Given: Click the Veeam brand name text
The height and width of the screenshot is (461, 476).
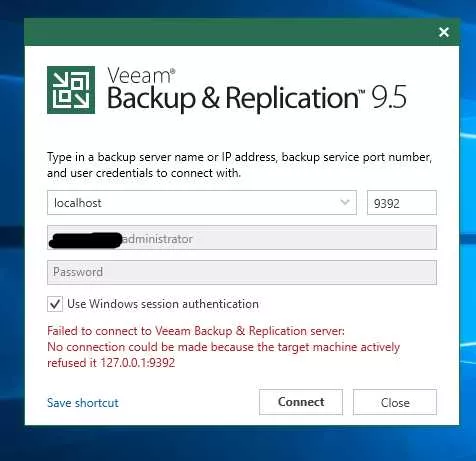Looking at the screenshot, I should pyautogui.click(x=139, y=76).
